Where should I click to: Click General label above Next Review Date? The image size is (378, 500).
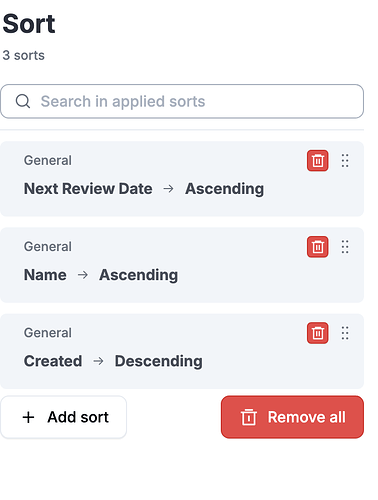point(48,160)
